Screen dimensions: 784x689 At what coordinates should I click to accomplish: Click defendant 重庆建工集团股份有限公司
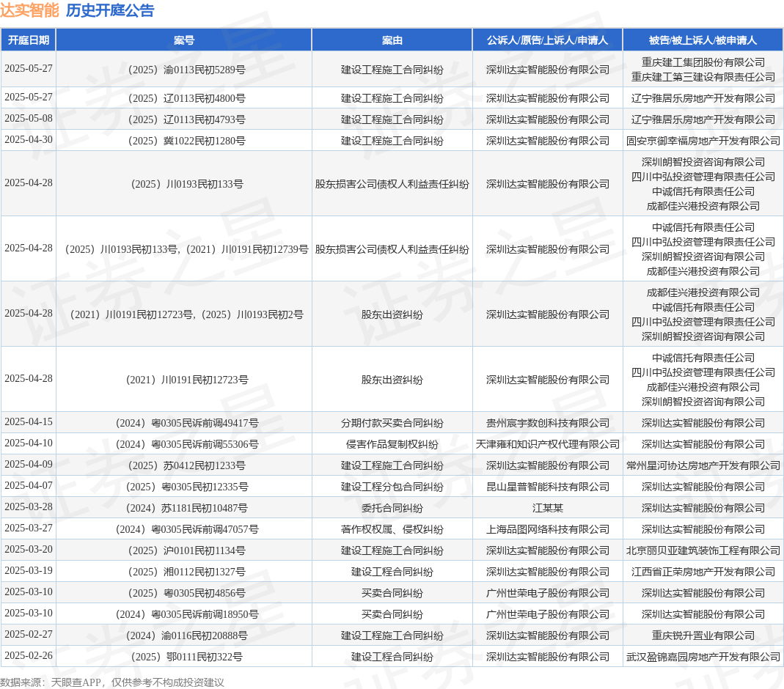[x=703, y=62]
